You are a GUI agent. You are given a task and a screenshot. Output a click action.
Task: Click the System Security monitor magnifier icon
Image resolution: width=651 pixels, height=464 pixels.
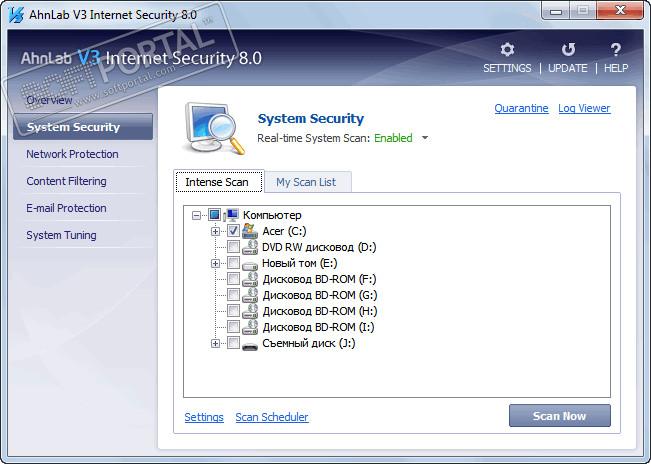(x=214, y=128)
